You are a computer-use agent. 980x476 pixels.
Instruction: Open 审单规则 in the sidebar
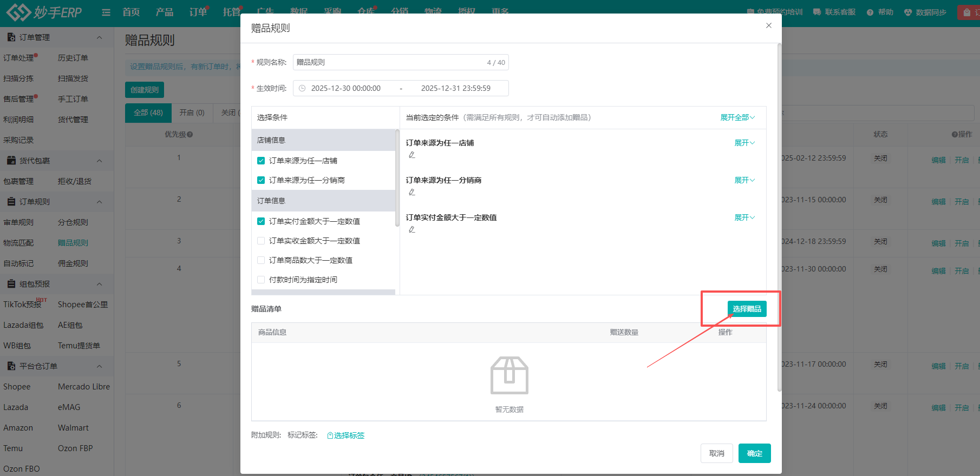coord(18,222)
